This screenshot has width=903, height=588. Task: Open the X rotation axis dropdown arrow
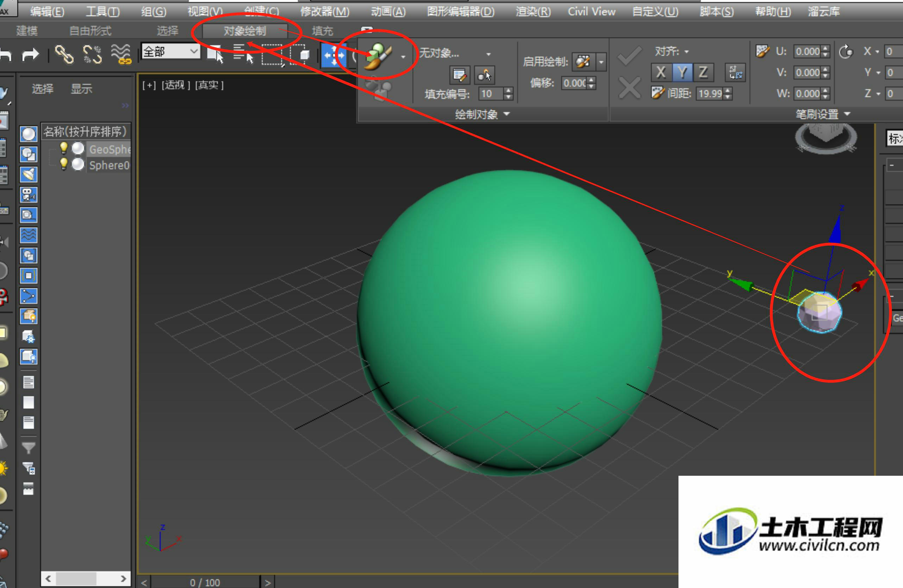pyautogui.click(x=877, y=52)
